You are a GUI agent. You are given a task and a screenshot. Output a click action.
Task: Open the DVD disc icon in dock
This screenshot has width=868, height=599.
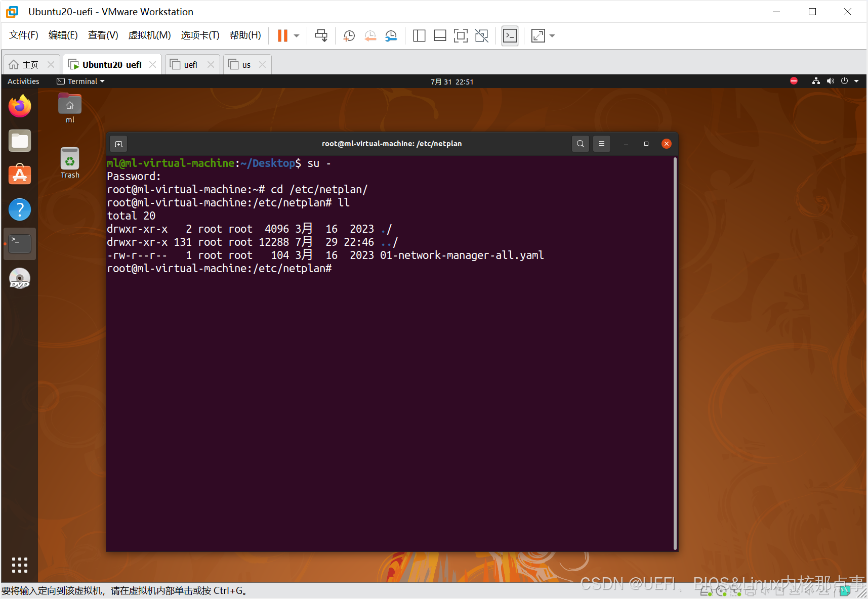(20, 278)
